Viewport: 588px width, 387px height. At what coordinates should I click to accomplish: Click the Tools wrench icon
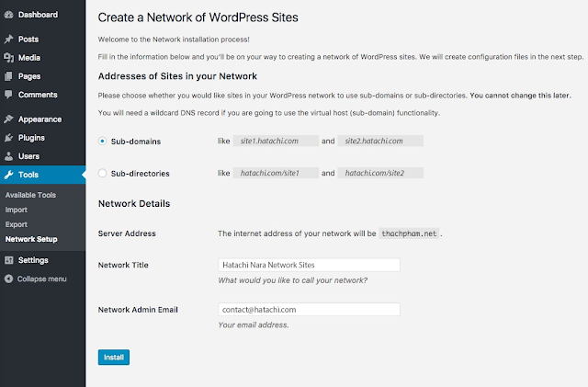(8, 175)
